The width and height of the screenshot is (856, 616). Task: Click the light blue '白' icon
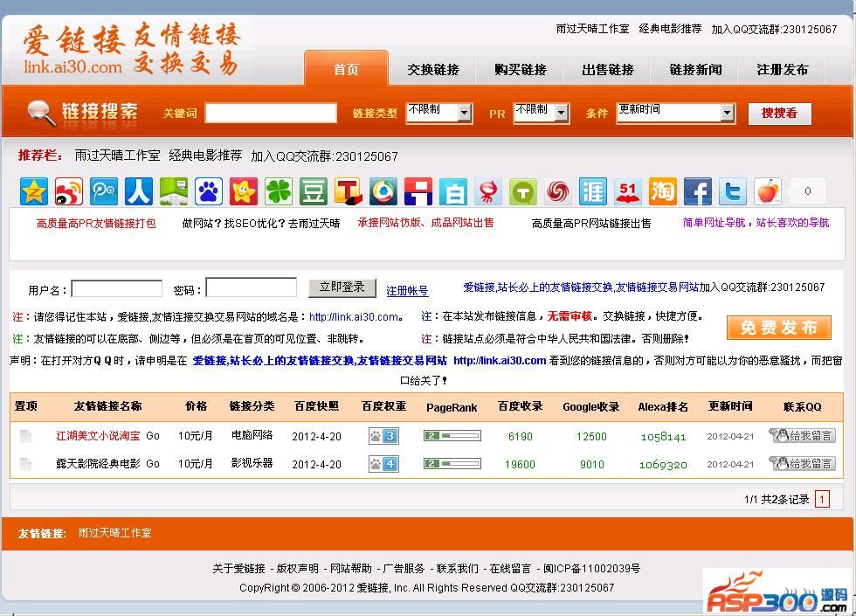click(x=453, y=191)
